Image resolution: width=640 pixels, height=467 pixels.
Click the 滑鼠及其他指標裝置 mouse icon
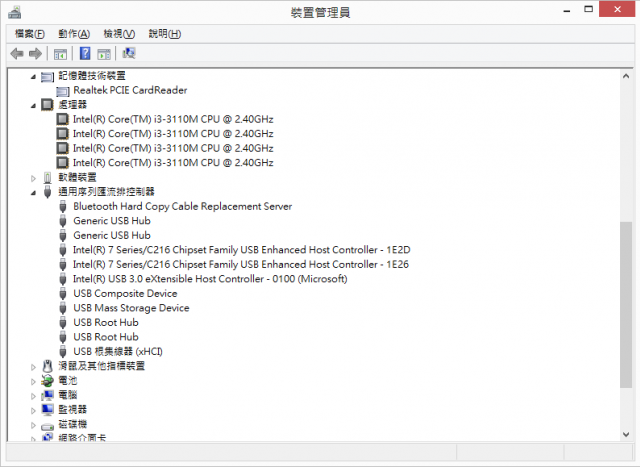[48, 366]
